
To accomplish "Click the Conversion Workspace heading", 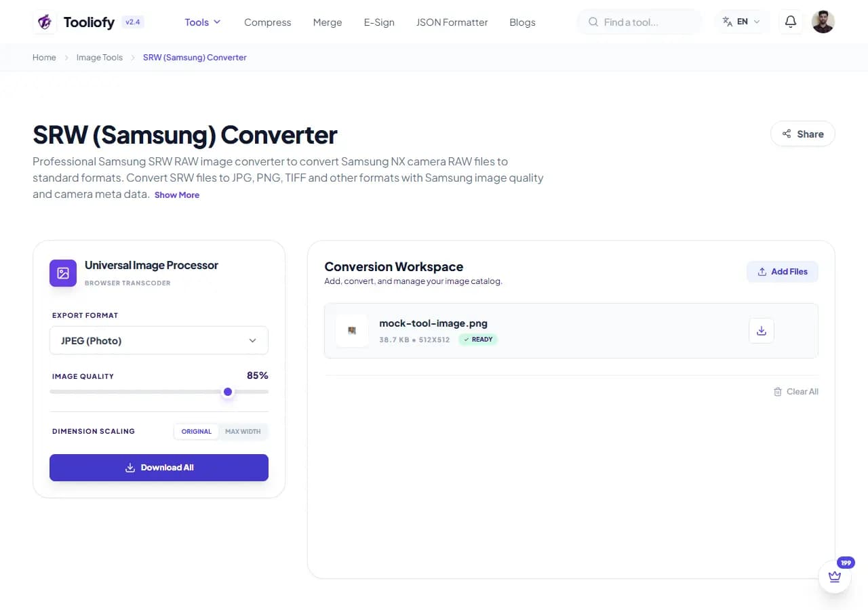I will coord(394,266).
